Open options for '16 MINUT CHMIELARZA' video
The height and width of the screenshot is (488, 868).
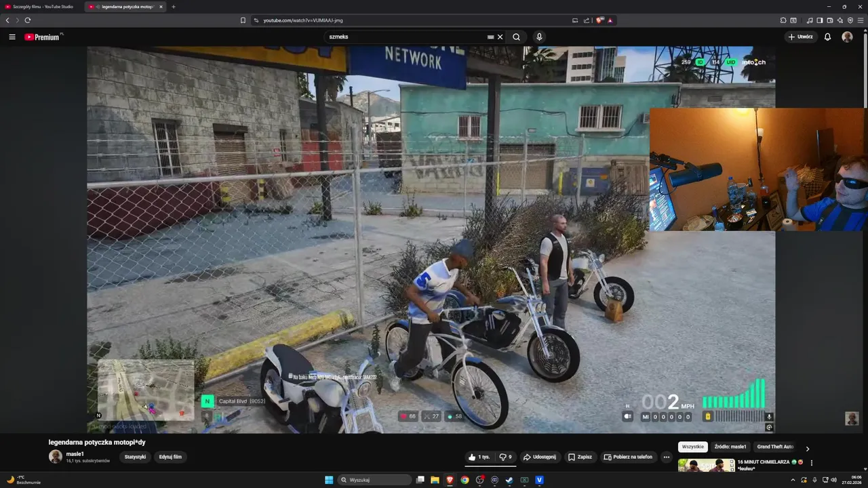point(812,463)
